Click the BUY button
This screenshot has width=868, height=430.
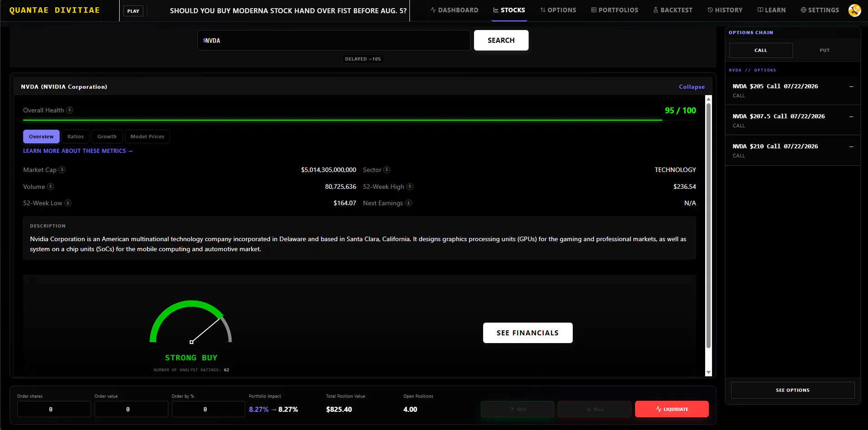pos(517,409)
